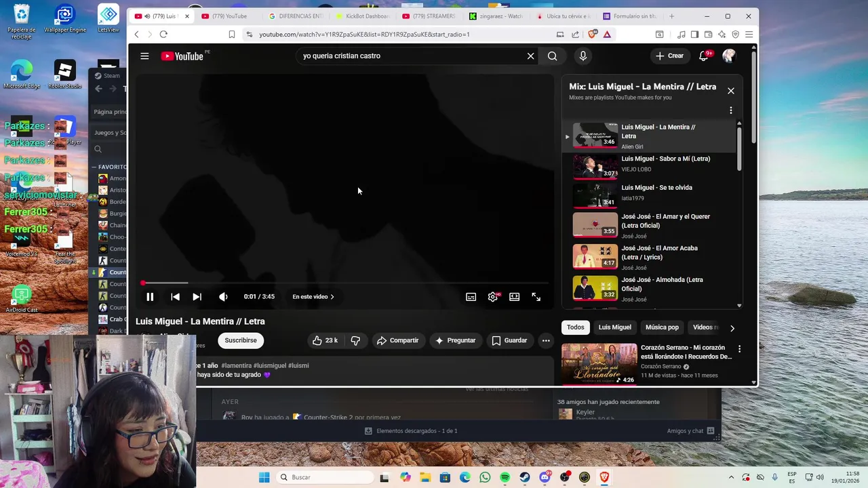The image size is (868, 488).
Task: Bookmark this page in the address bar
Action: click(232, 35)
